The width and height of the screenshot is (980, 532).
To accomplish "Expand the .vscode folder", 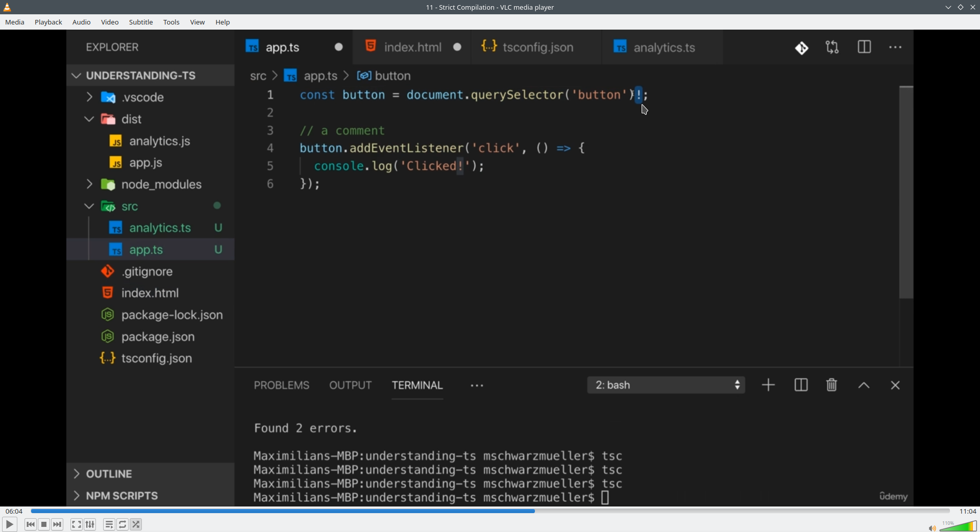I will tap(151, 97).
